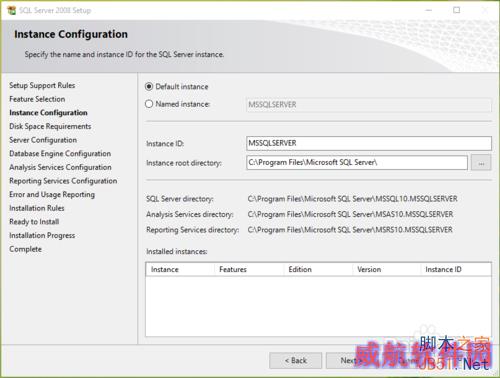Click the MSRS10.MSSQLSERVER directory path
This screenshot has height=378, width=500.
tap(350, 230)
